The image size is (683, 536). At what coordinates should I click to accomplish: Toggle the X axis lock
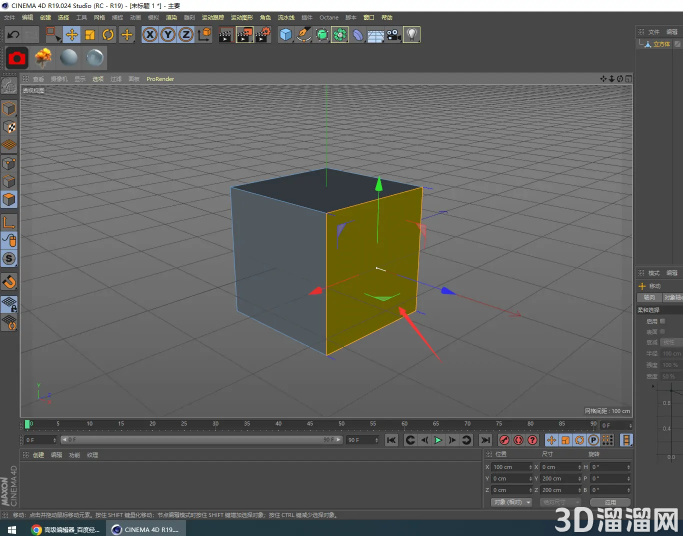(x=150, y=34)
